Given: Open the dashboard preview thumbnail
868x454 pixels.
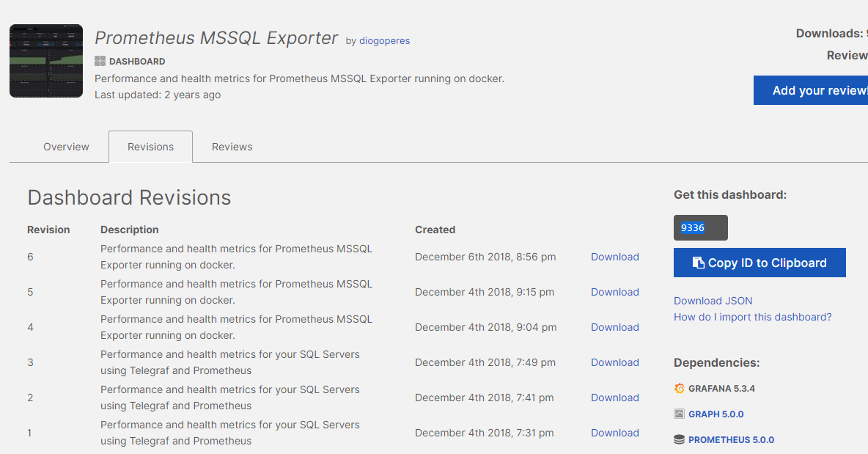Looking at the screenshot, I should [x=46, y=61].
